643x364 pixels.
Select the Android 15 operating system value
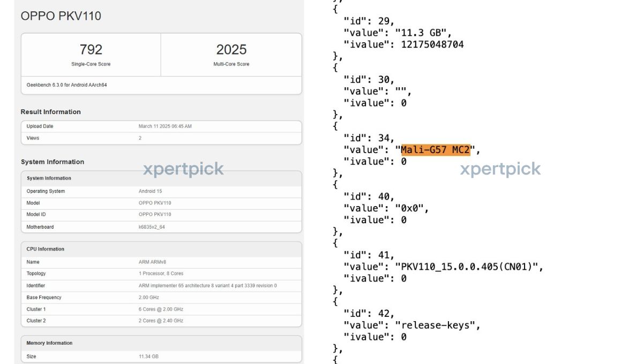tap(150, 191)
